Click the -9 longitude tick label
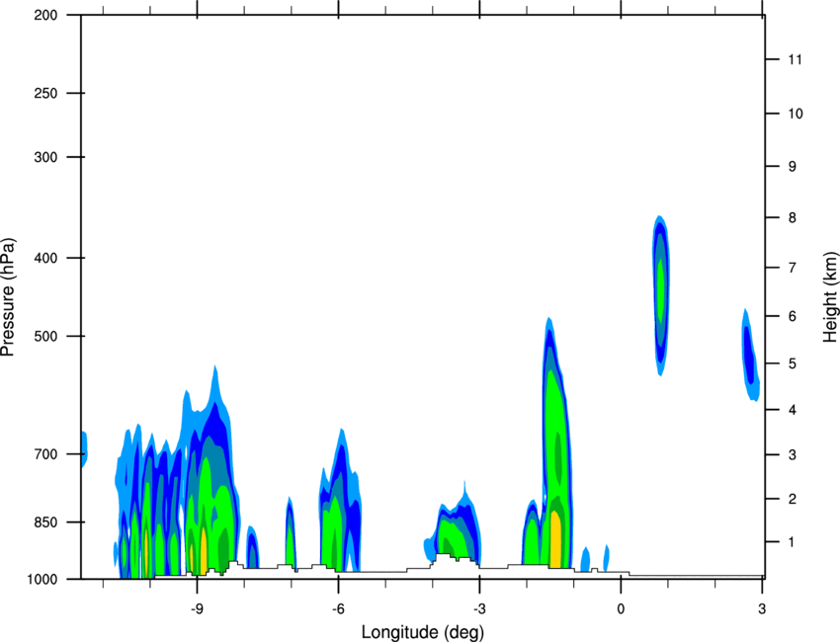The width and height of the screenshot is (840, 642). [197, 609]
